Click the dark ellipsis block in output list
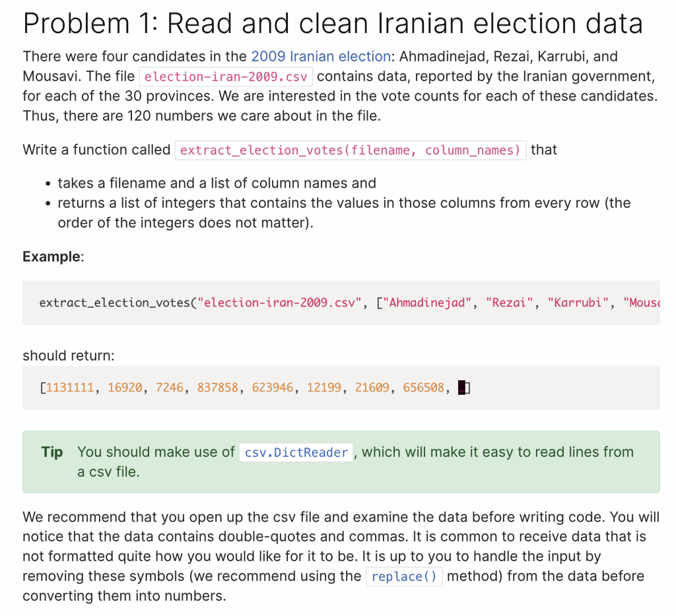 461,388
